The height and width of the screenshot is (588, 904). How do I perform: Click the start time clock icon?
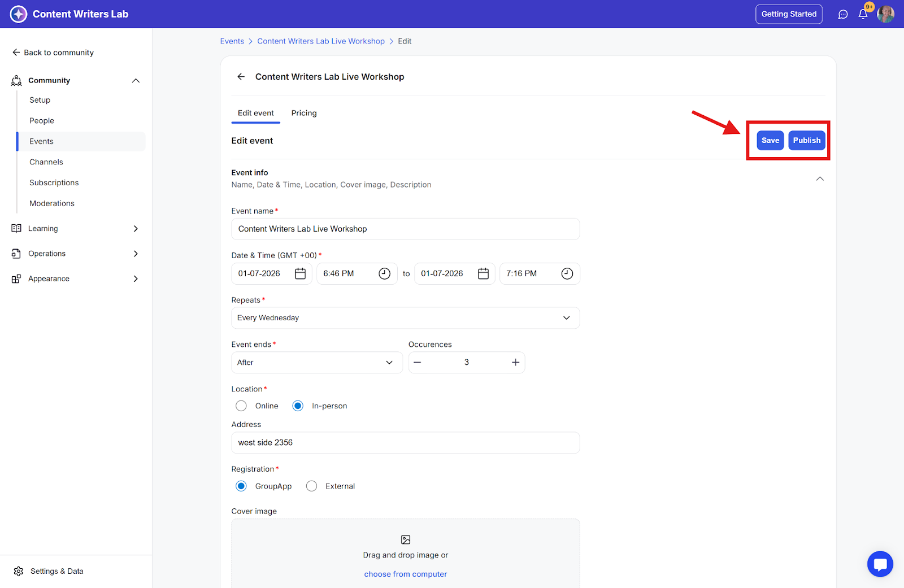(384, 274)
